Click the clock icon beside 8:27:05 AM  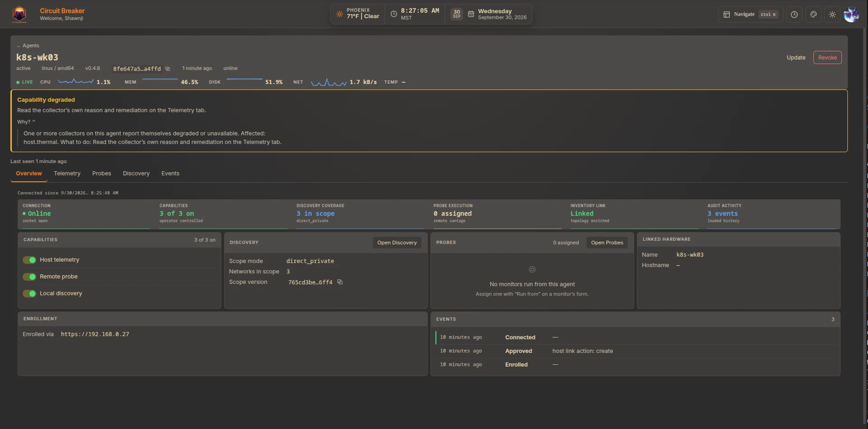[x=394, y=14]
